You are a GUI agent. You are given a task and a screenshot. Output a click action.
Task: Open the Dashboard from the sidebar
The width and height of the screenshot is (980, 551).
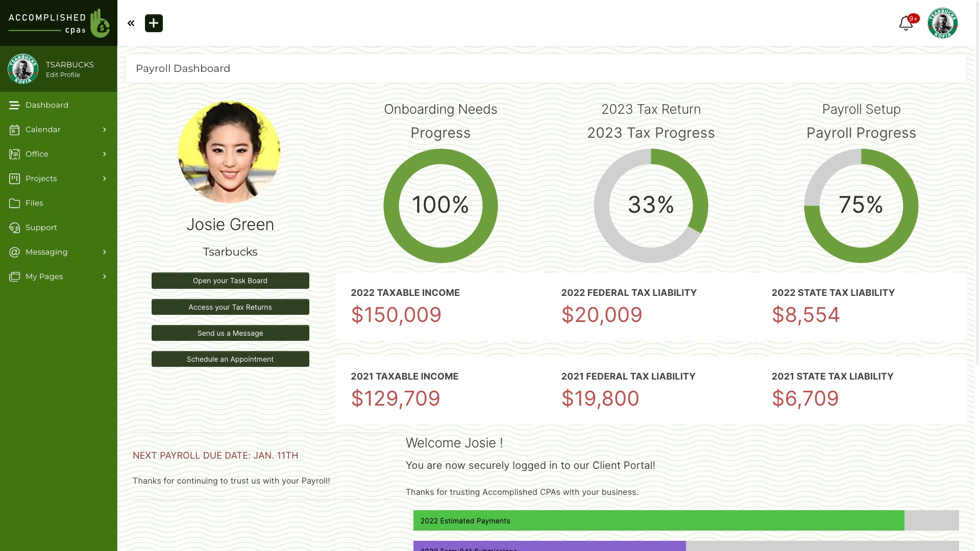[14, 105]
